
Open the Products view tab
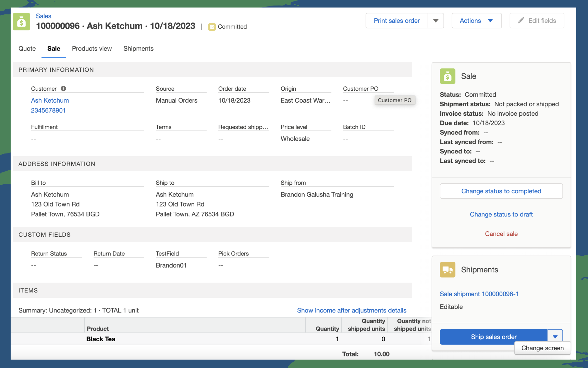point(92,49)
